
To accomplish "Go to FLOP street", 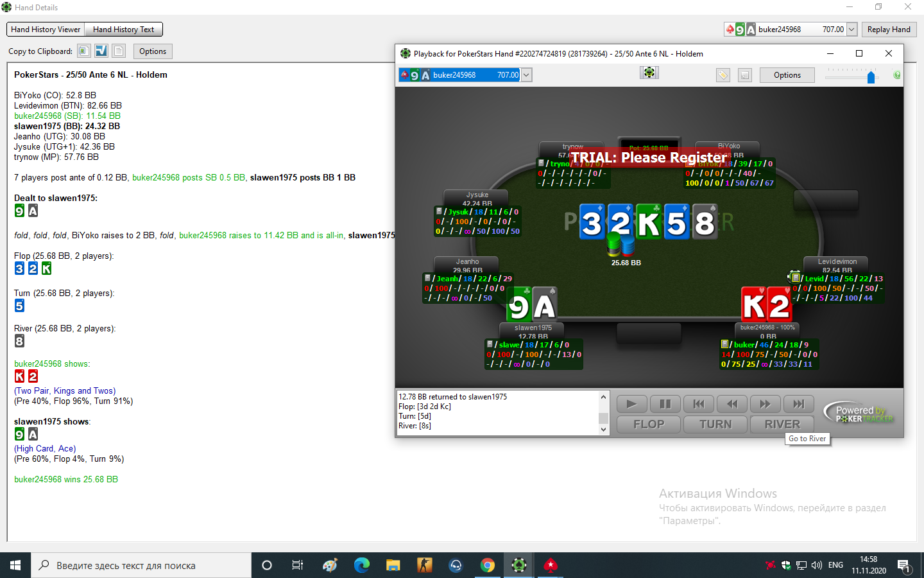I will point(649,425).
